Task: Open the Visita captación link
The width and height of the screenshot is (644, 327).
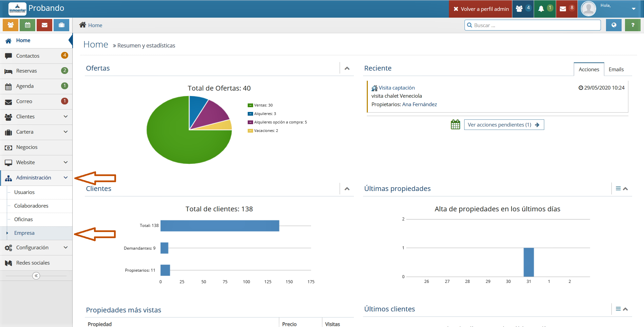Action: point(397,88)
